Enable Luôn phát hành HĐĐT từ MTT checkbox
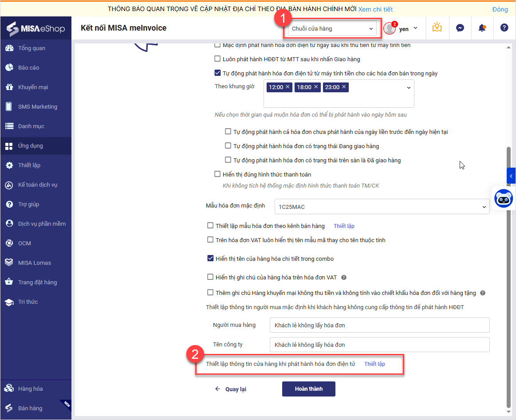Screen dimensions: 516x420 [217, 59]
